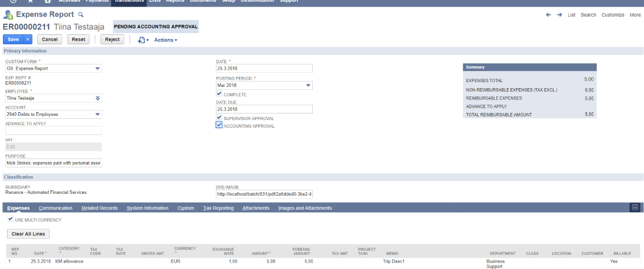
Task: Click the Reject button
Action: 112,40
